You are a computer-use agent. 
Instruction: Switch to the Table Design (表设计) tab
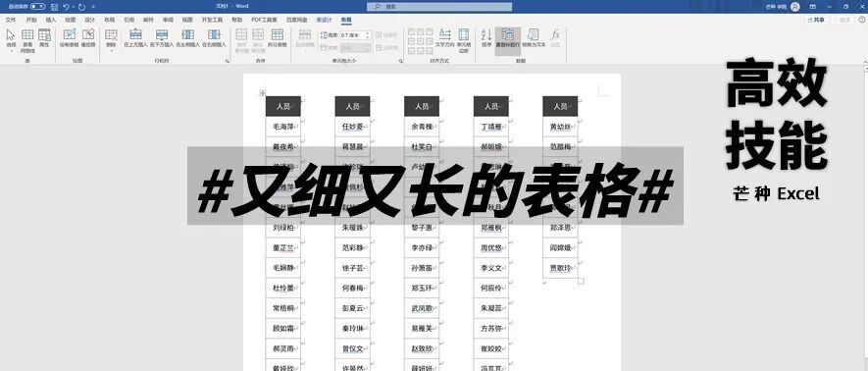pos(325,20)
